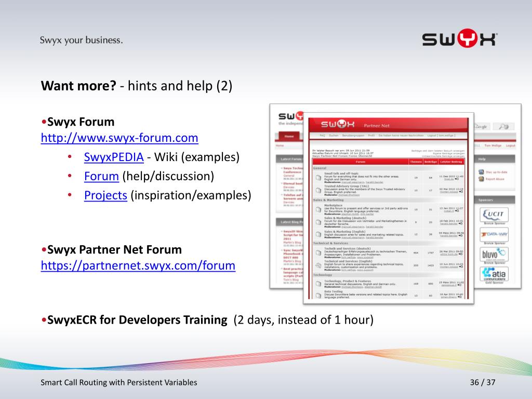The height and width of the screenshot is (399, 532).
Task: Select the Partner Net forum screenshot header logo
Action: pos(338,125)
